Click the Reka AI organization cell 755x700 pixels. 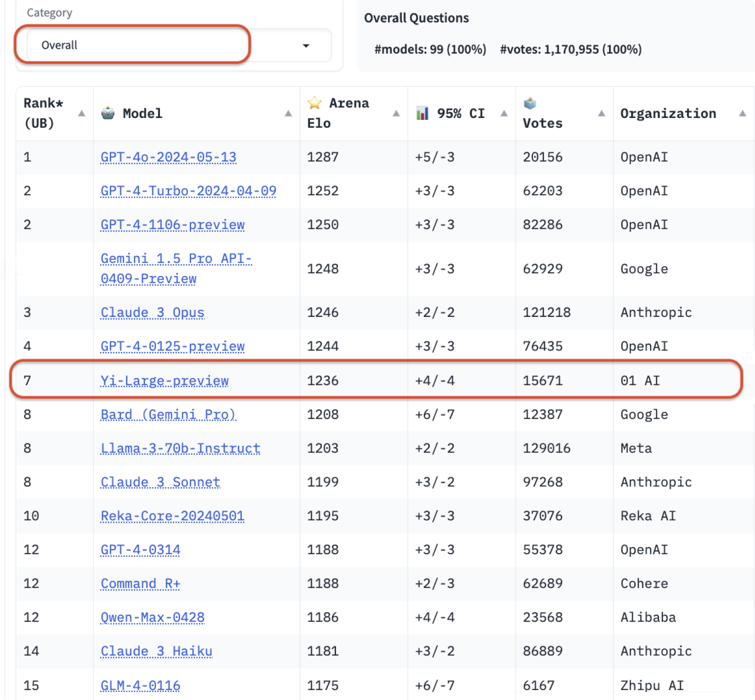[648, 516]
